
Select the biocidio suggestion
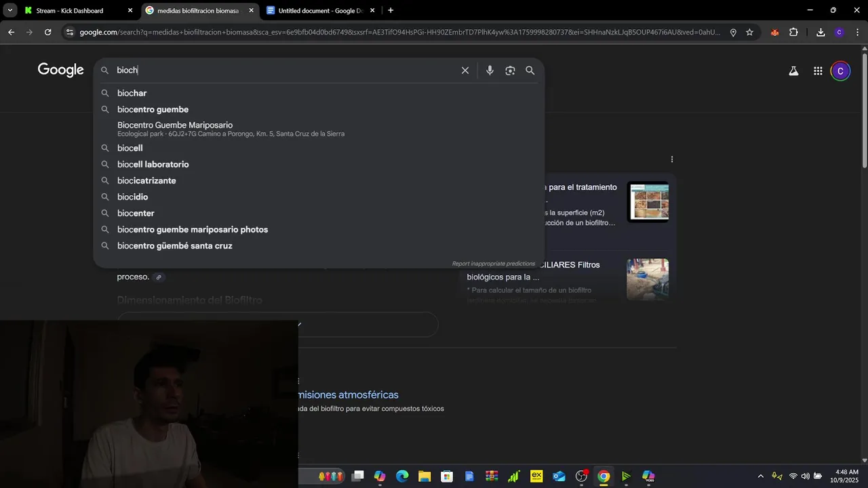[x=319, y=197]
